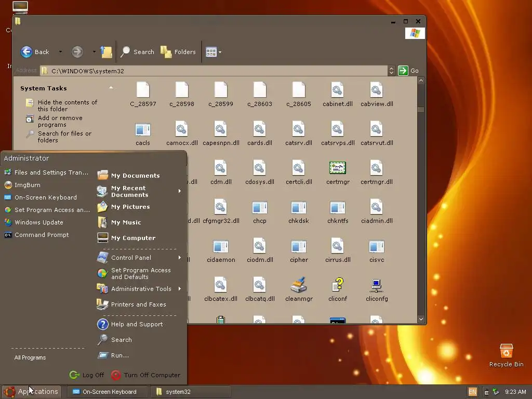Select the cdosys.dll file
Viewport: 532px width, 399px height.
point(260,173)
